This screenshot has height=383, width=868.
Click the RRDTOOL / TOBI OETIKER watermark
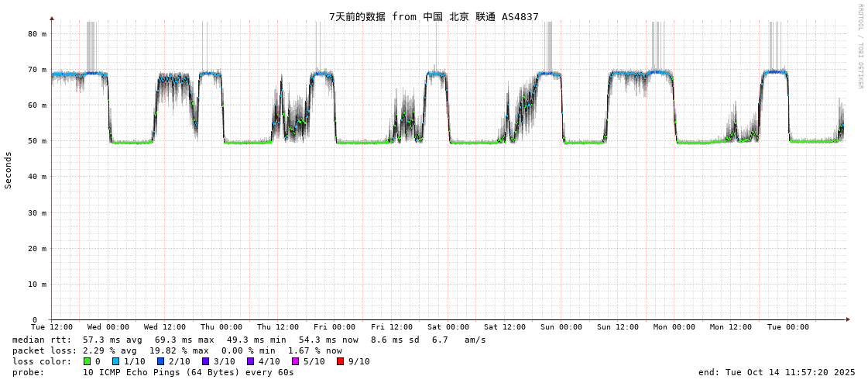point(859,47)
